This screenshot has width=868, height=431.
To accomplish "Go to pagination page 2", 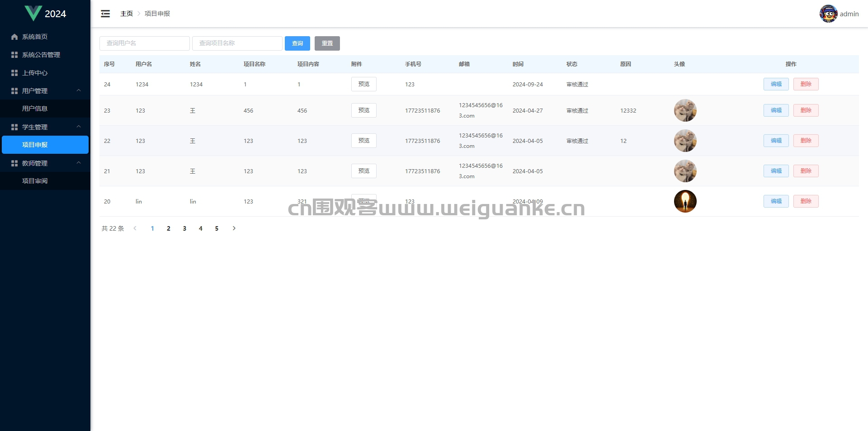I will [169, 228].
